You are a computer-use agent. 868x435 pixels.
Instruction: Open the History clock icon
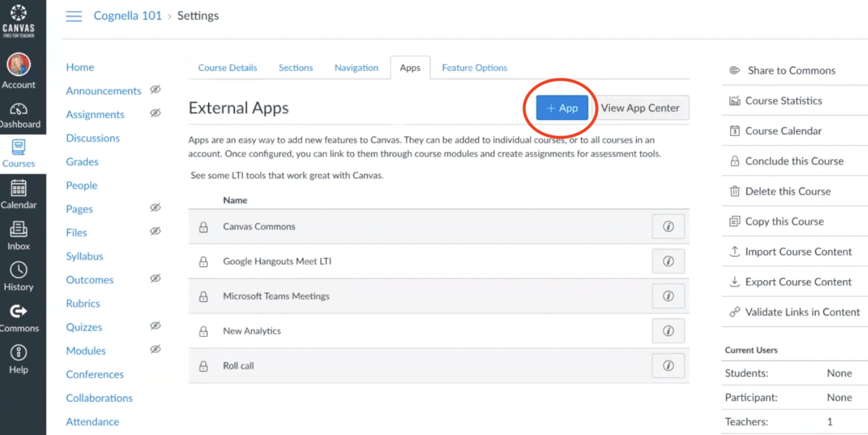pyautogui.click(x=19, y=270)
